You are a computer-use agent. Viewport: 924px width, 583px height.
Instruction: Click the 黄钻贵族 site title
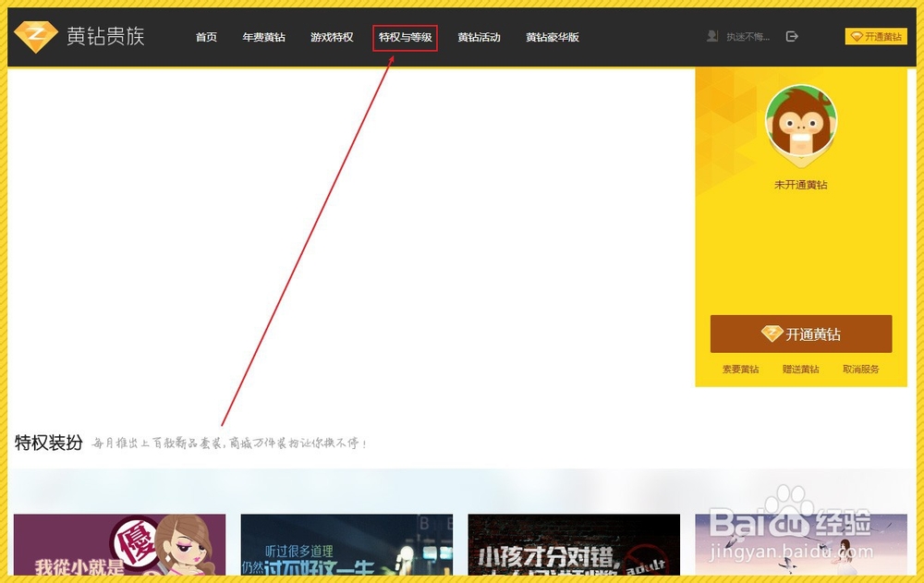tap(105, 37)
